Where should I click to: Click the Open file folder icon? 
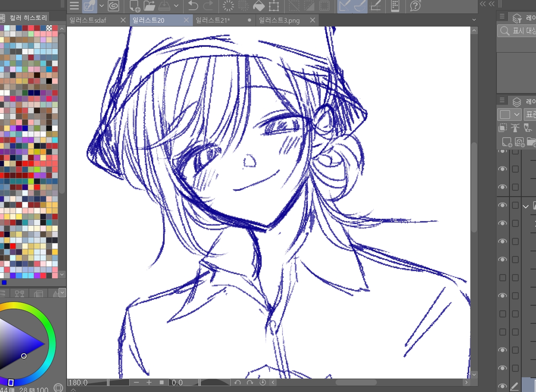pyautogui.click(x=149, y=5)
